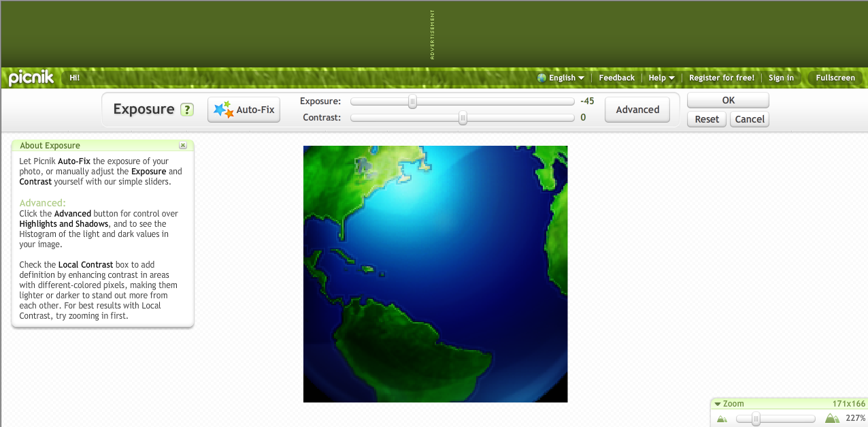Click Register for free! link

coord(722,78)
